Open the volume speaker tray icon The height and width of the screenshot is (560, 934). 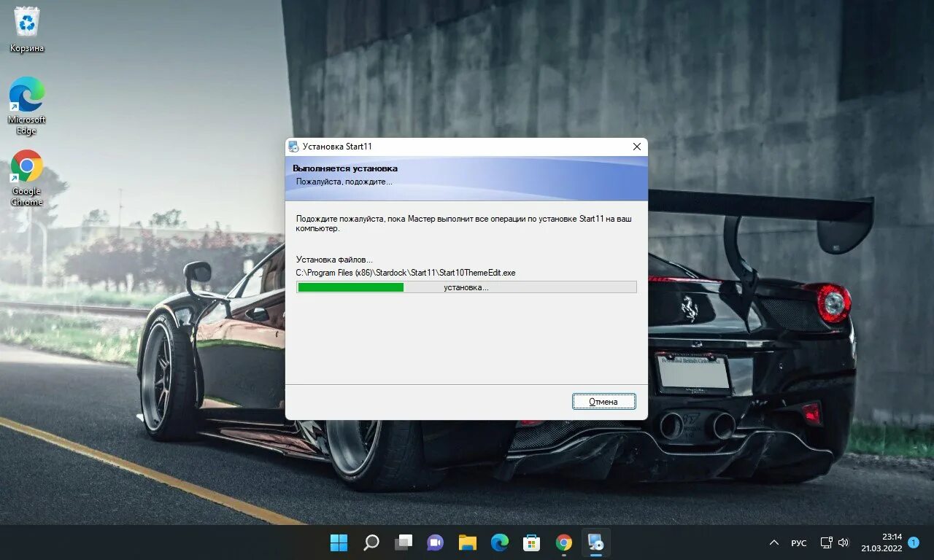click(x=844, y=543)
